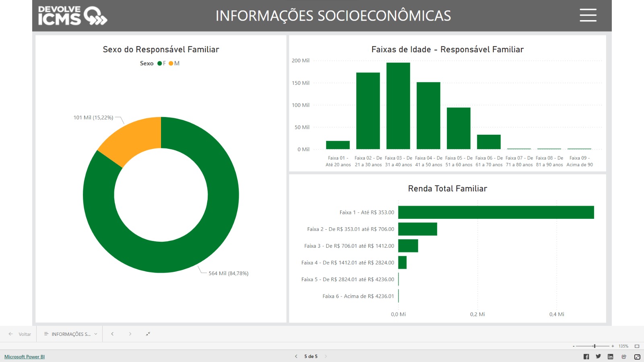644x362 pixels.
Task: Click the zoom slider handle
Action: coord(594,346)
